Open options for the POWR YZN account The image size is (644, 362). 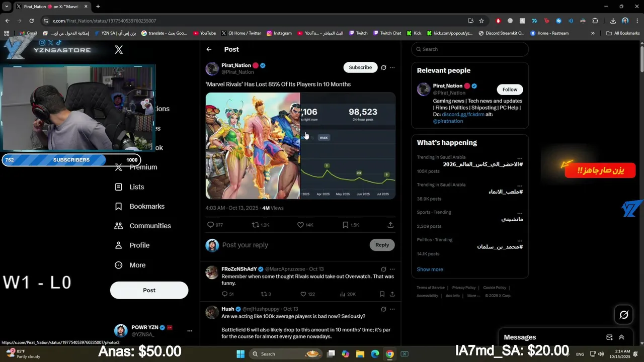pos(190,331)
